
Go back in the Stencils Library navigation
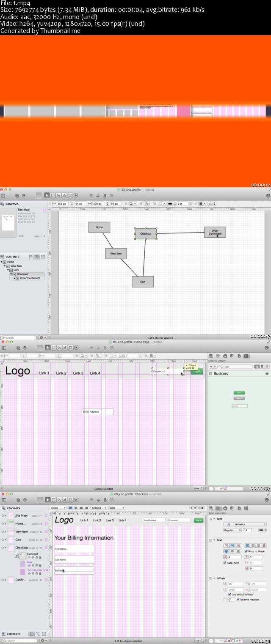pos(211,367)
